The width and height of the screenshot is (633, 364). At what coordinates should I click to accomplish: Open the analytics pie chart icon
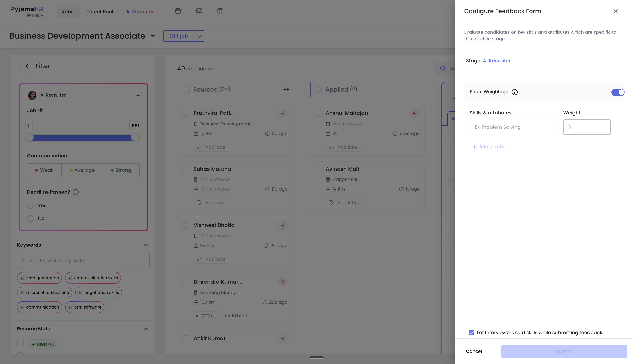[x=220, y=11]
